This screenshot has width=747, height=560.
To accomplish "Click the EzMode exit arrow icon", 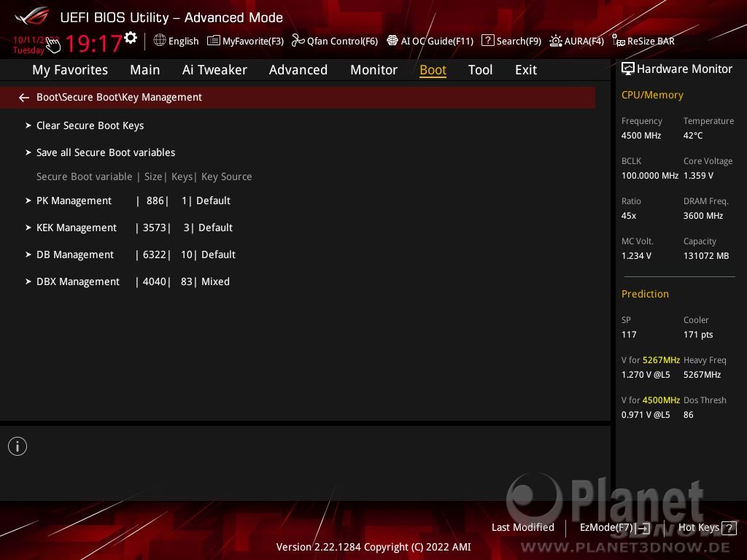I will tap(643, 528).
